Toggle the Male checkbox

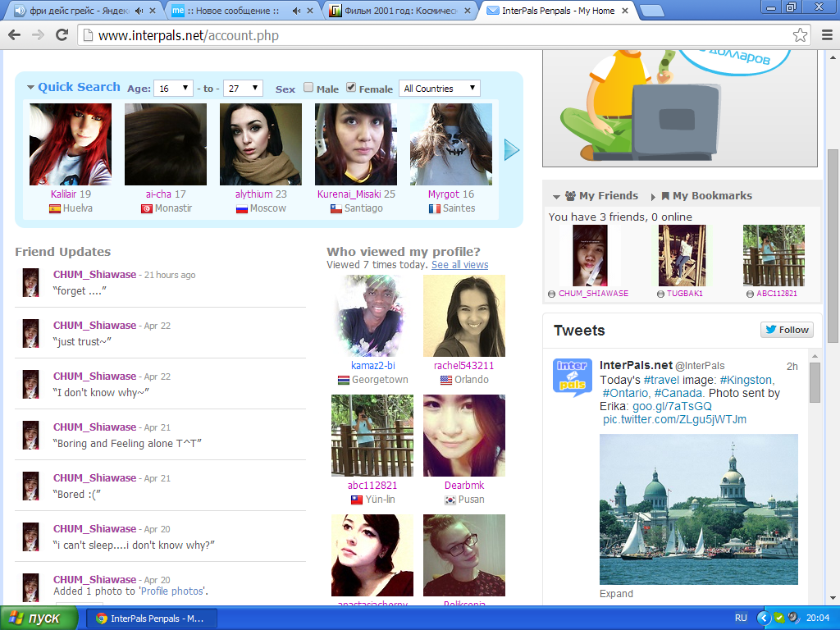[x=308, y=87]
